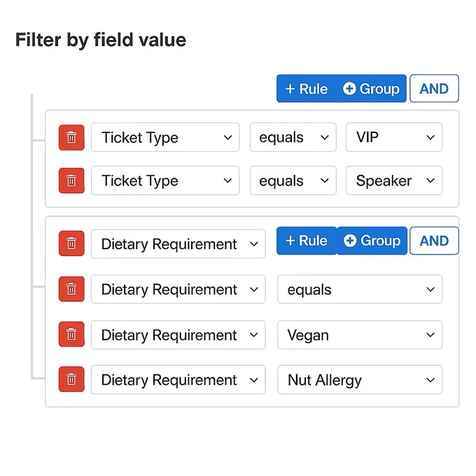Delete the Ticket Type equals Speaker rule

(x=71, y=181)
